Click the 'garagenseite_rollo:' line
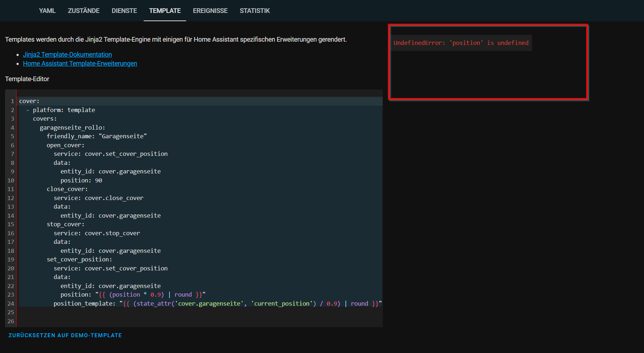 click(72, 128)
